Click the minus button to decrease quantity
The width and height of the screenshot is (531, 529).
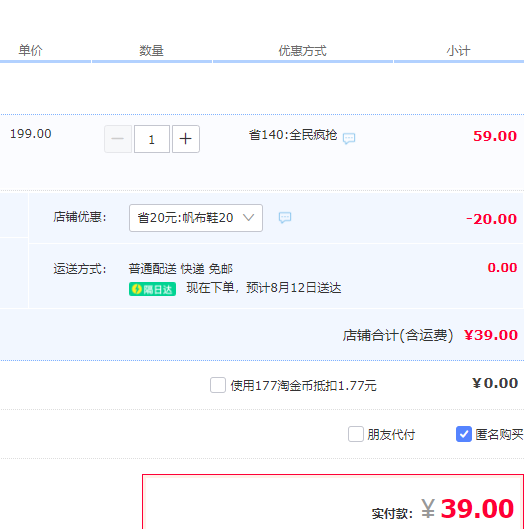(118, 139)
